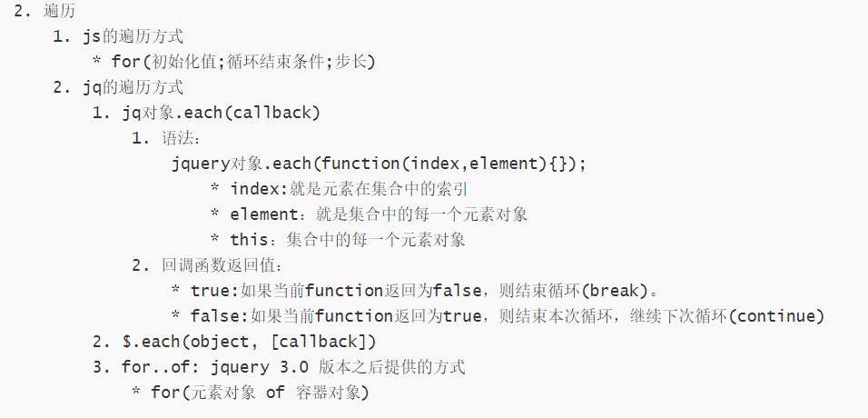Click the '$.each(object, [callback])' item
This screenshot has width=868, height=418.
click(x=248, y=342)
